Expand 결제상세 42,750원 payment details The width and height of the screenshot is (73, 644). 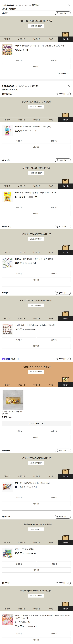tap(10, 9)
